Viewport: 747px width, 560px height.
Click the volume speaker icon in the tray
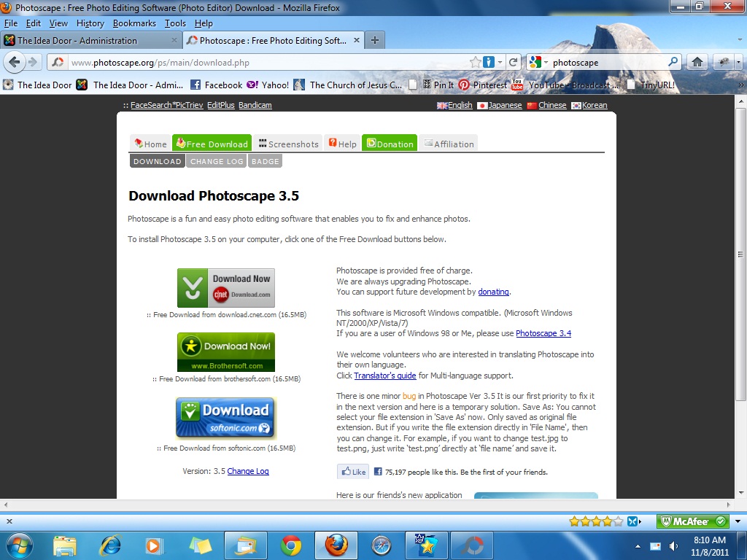[673, 546]
